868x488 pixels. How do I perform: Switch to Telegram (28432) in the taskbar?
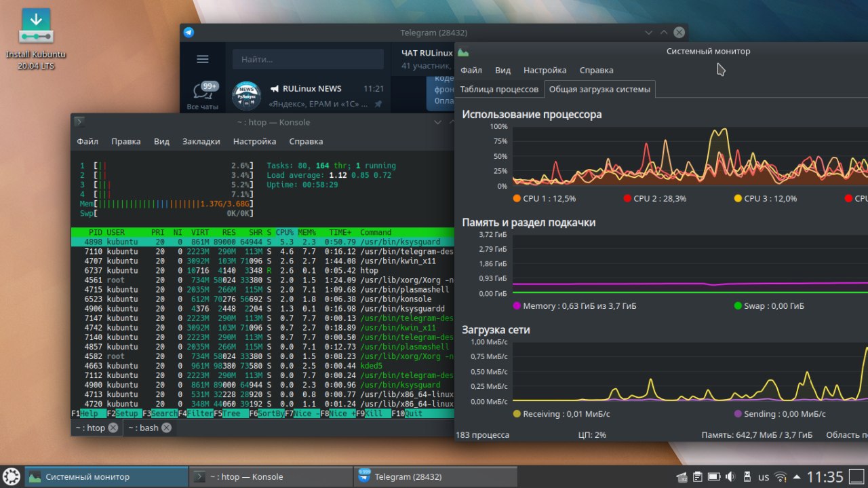click(x=435, y=477)
